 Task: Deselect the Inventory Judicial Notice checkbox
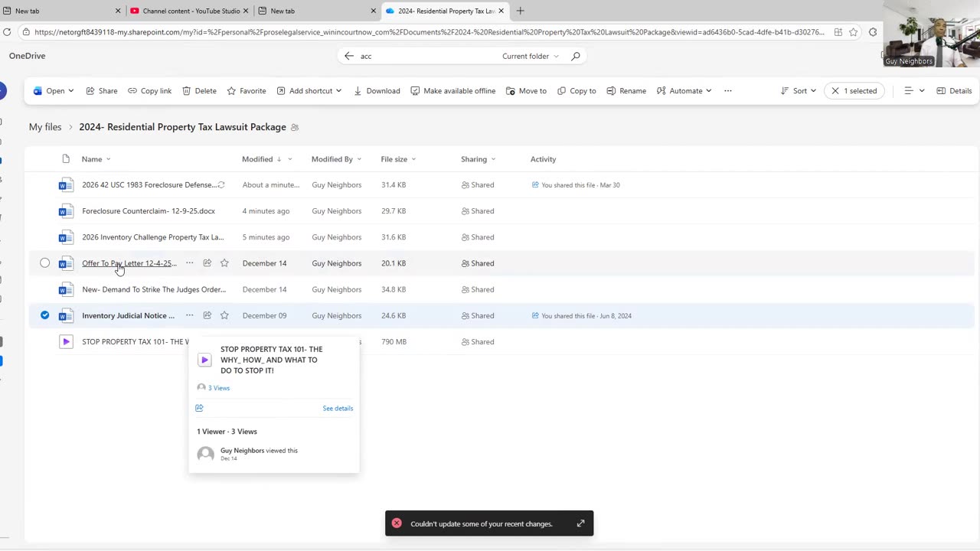[x=44, y=315]
